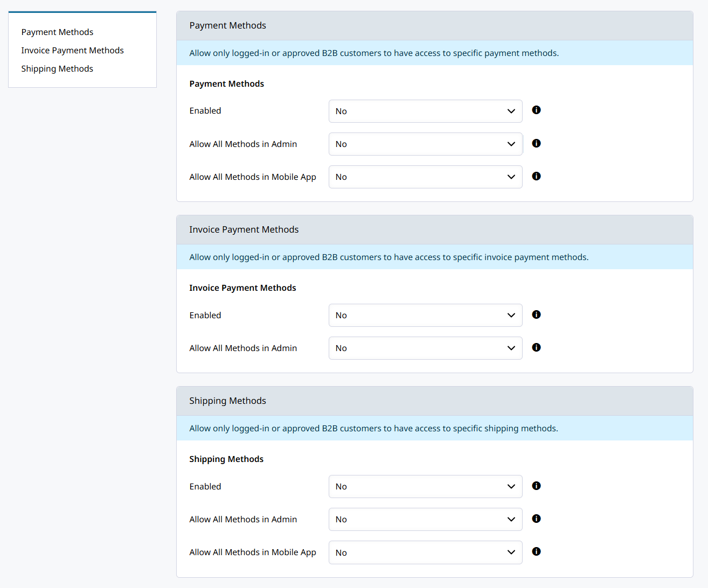Viewport: 708px width, 588px height.
Task: Click info icon for Invoice Payment Methods Enabled
Action: (536, 314)
